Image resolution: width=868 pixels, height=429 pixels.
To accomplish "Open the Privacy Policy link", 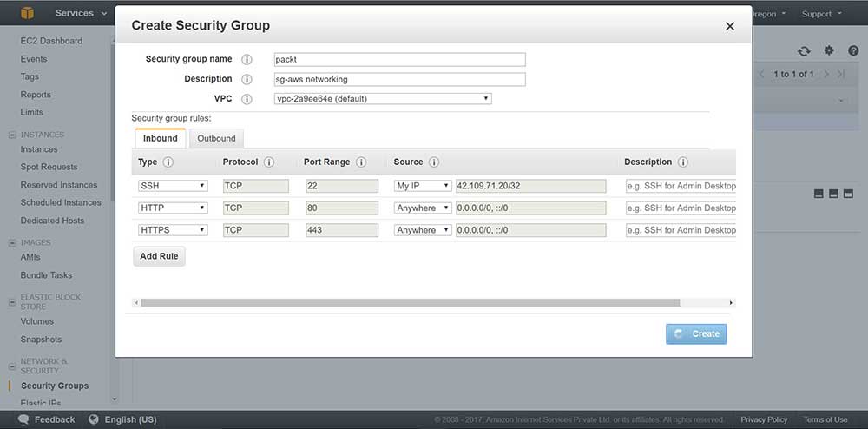I will coord(764,419).
